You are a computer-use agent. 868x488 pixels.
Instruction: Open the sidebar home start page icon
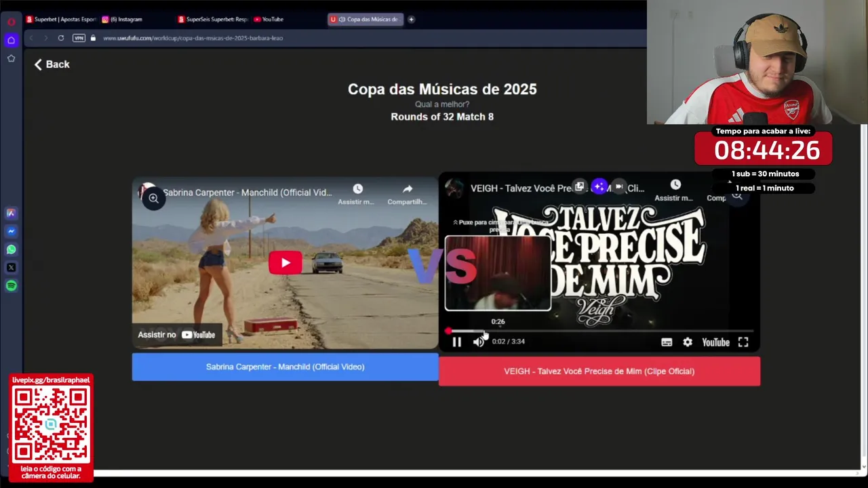(11, 40)
